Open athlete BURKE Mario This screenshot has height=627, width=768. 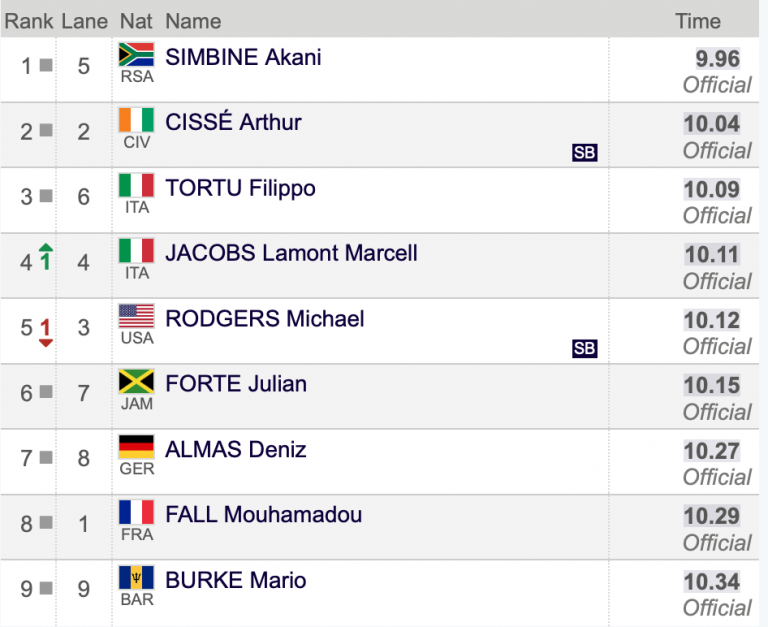236,580
